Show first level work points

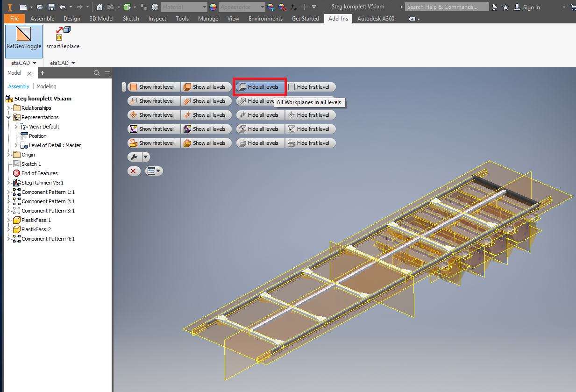pos(154,115)
